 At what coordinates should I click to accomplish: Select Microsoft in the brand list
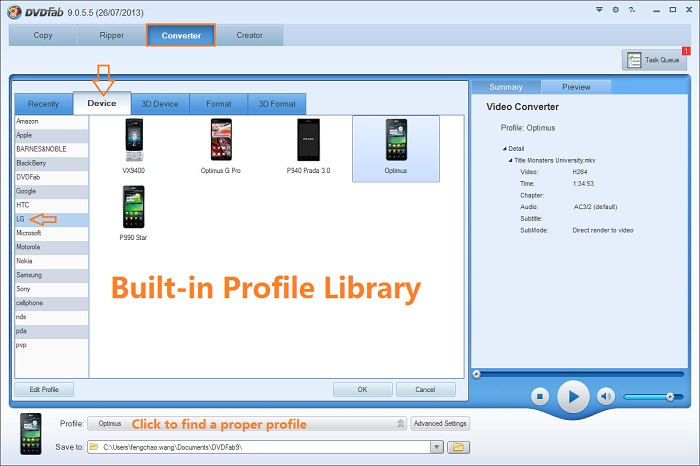coord(51,233)
